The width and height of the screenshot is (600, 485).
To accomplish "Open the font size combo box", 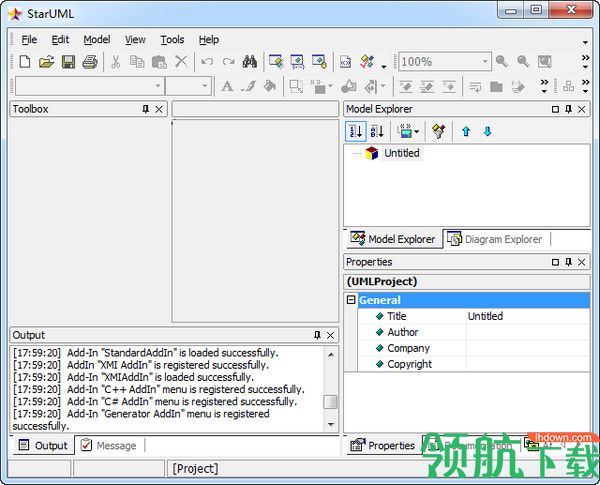I will pyautogui.click(x=188, y=86).
